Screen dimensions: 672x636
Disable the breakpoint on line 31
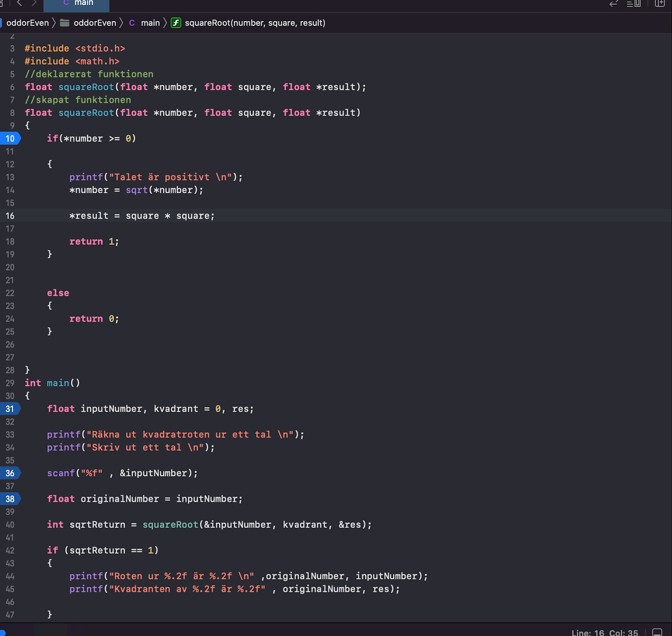click(x=10, y=409)
